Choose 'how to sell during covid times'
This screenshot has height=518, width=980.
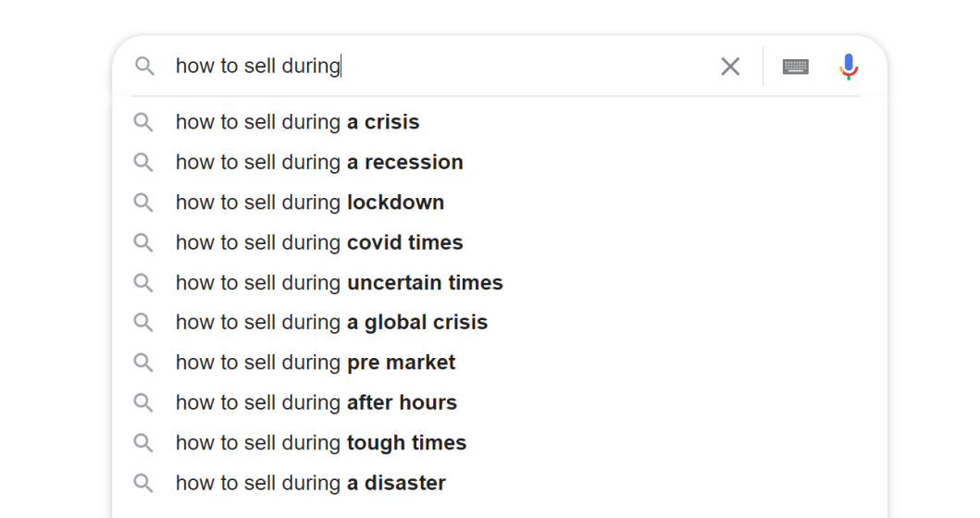pos(500,242)
